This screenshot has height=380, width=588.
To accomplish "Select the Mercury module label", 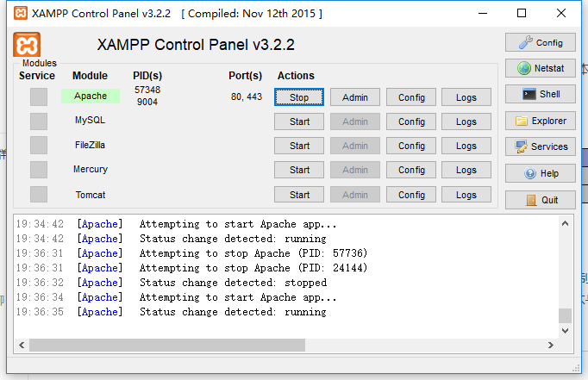I will click(x=91, y=170).
